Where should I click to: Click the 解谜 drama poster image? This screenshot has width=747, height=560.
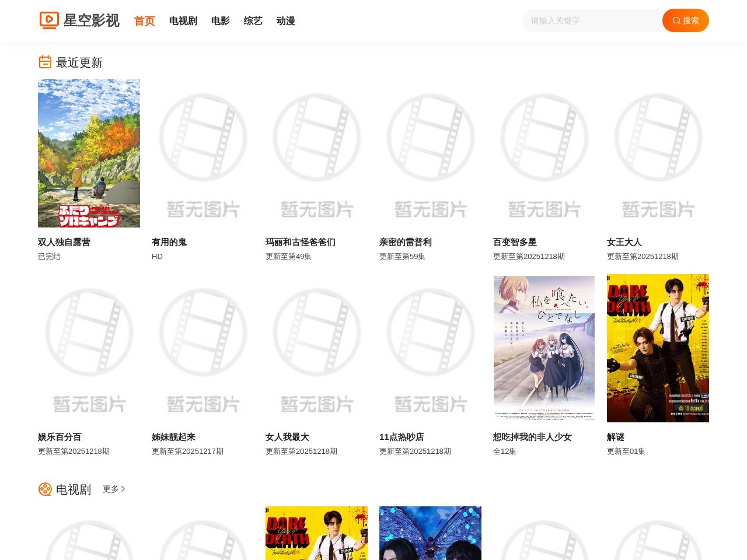658,348
